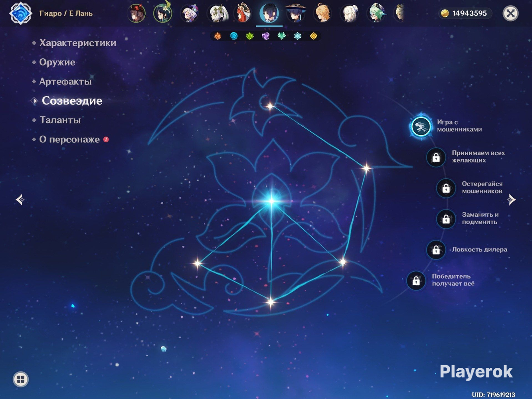
Task: Close the character screen with the X button
Action: [510, 14]
